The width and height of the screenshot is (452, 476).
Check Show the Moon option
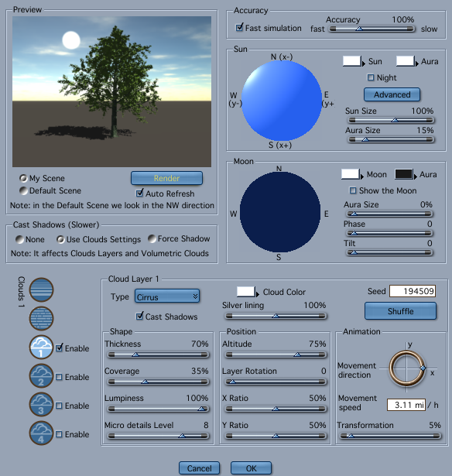click(x=353, y=190)
